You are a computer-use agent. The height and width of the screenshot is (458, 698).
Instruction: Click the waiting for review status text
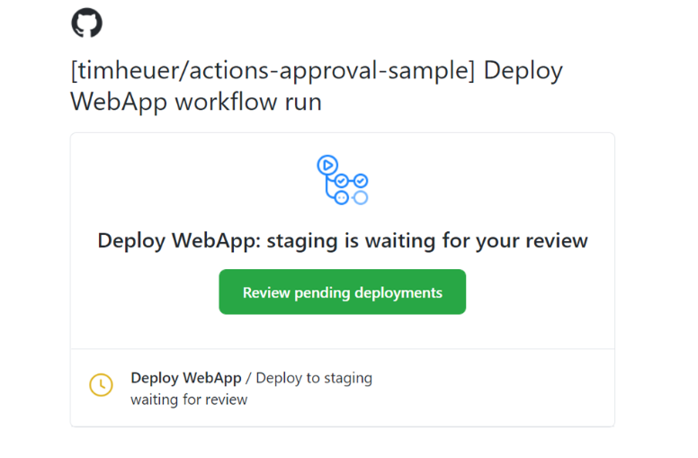(x=189, y=399)
